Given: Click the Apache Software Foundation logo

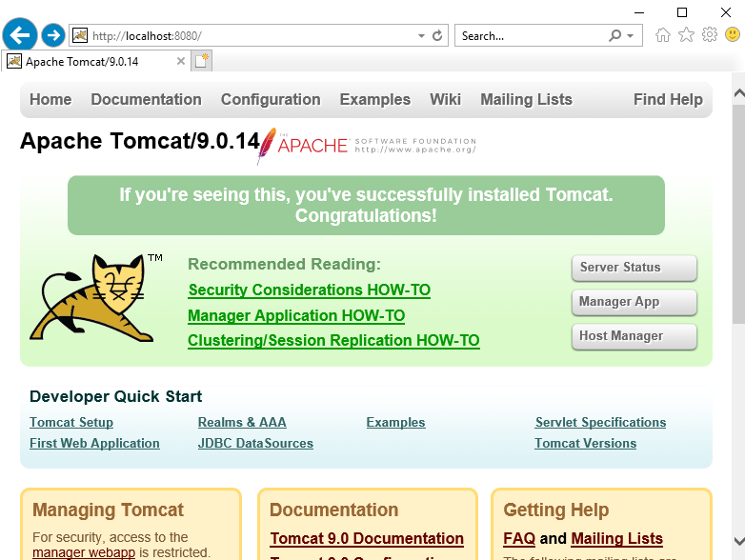Looking at the screenshot, I should [x=367, y=145].
